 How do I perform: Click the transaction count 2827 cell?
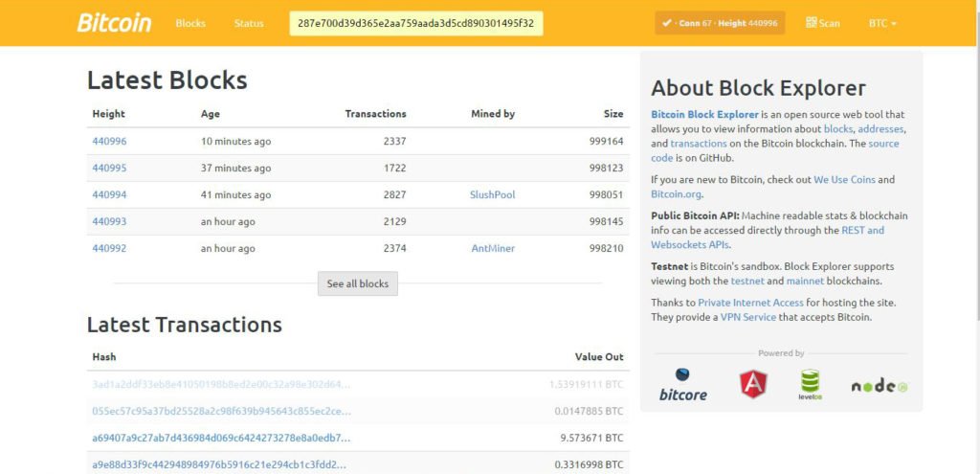click(x=395, y=194)
